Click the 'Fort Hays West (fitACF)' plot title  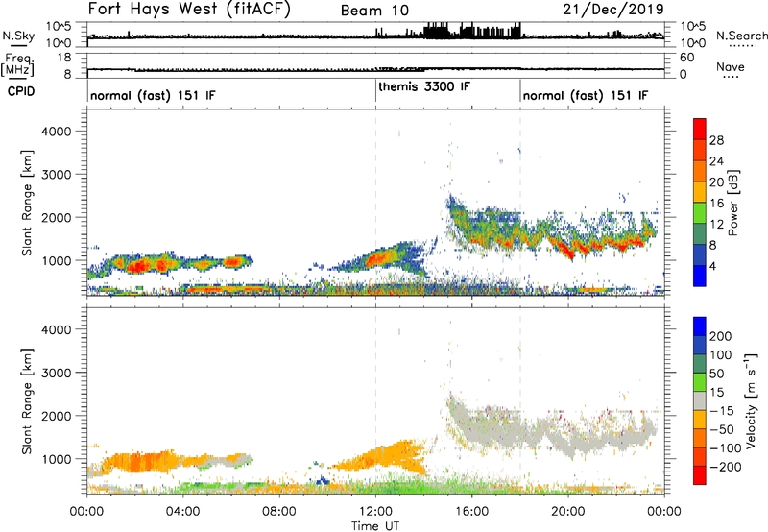[x=189, y=10]
